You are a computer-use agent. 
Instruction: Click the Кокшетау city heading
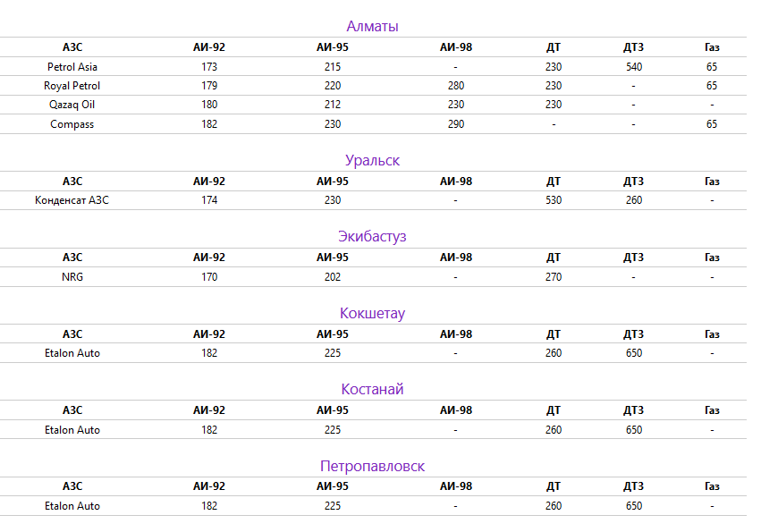click(x=372, y=314)
